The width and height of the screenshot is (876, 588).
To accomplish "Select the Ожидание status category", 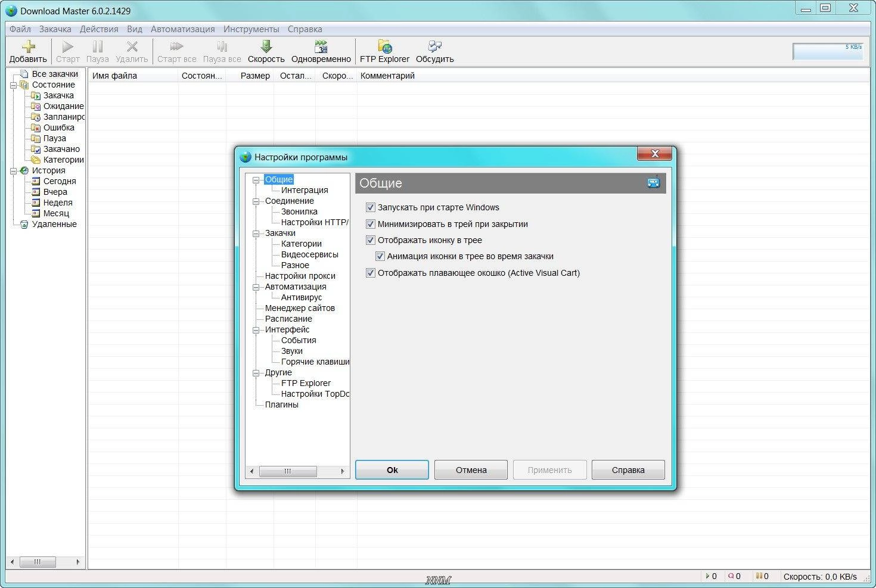I will (x=63, y=106).
